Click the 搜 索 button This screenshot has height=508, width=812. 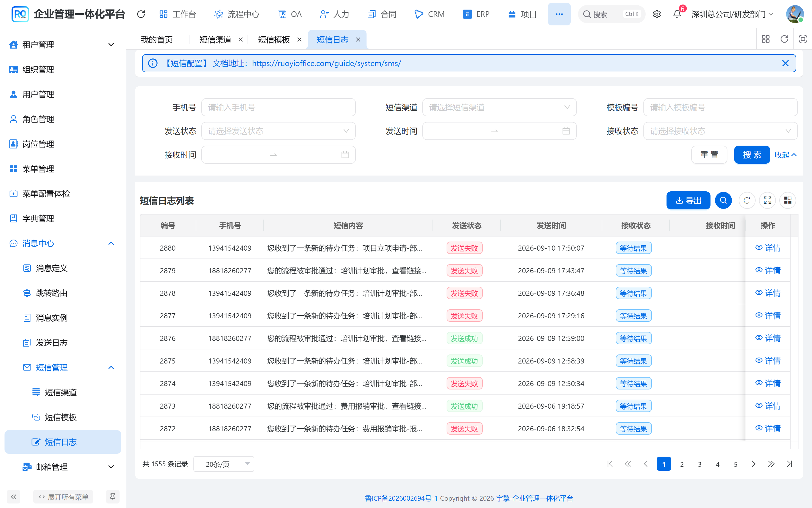752,155
